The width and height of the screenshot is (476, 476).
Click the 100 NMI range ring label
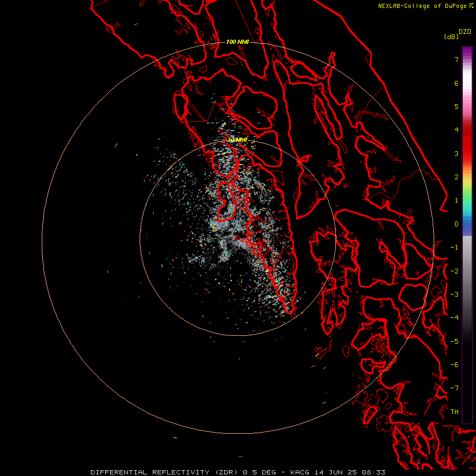tap(237, 42)
